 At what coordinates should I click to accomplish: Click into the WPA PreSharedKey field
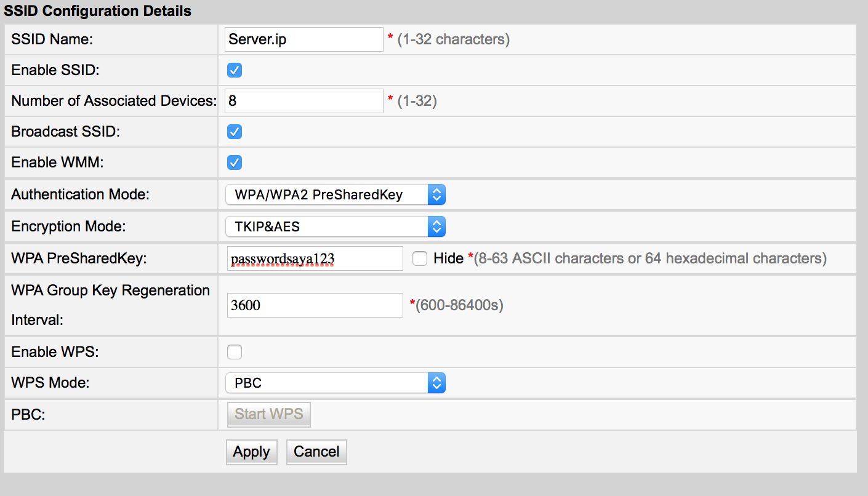pos(315,258)
